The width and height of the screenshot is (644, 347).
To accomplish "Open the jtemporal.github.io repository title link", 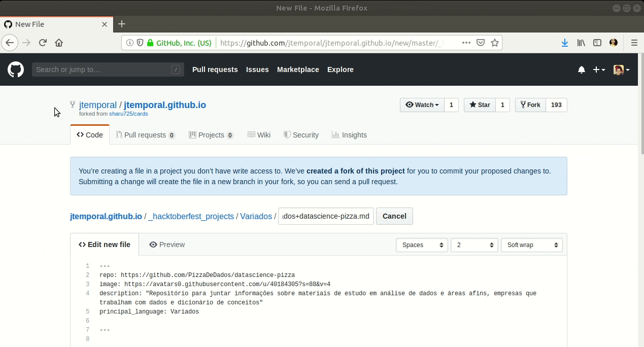I will point(165,105).
